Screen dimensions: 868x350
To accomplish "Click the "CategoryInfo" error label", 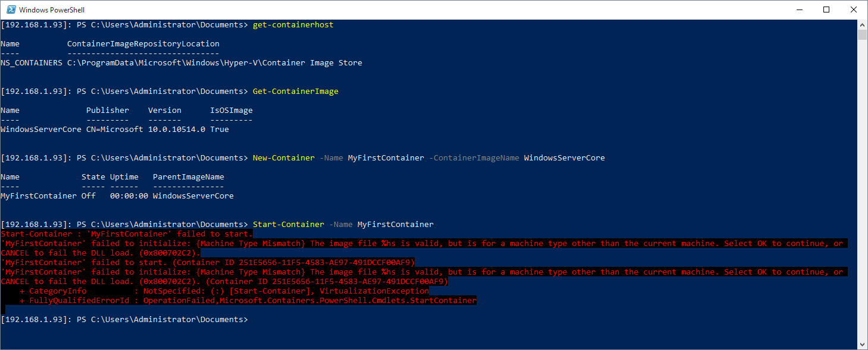I will (x=58, y=291).
